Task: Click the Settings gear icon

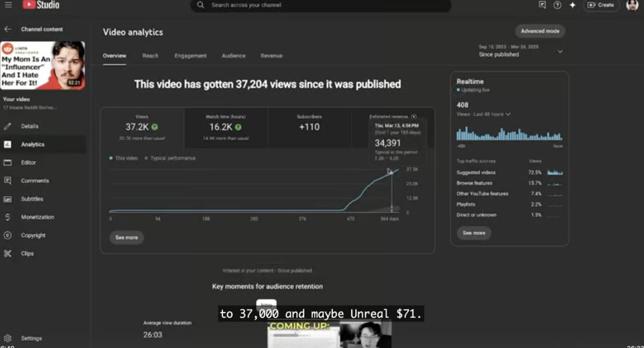Action: click(x=7, y=338)
